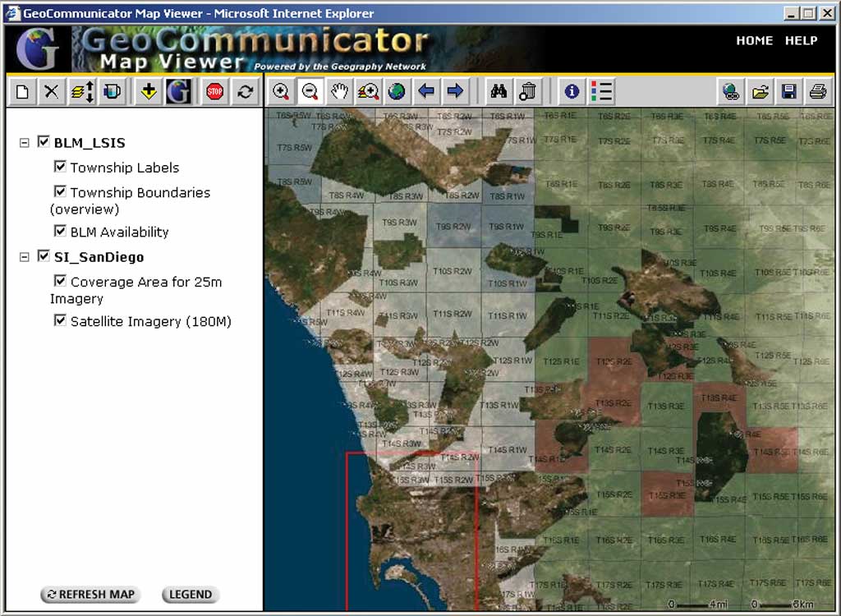Viewport: 841px width, 616px height.
Task: Click the zoom to active layer icon
Action: [368, 92]
